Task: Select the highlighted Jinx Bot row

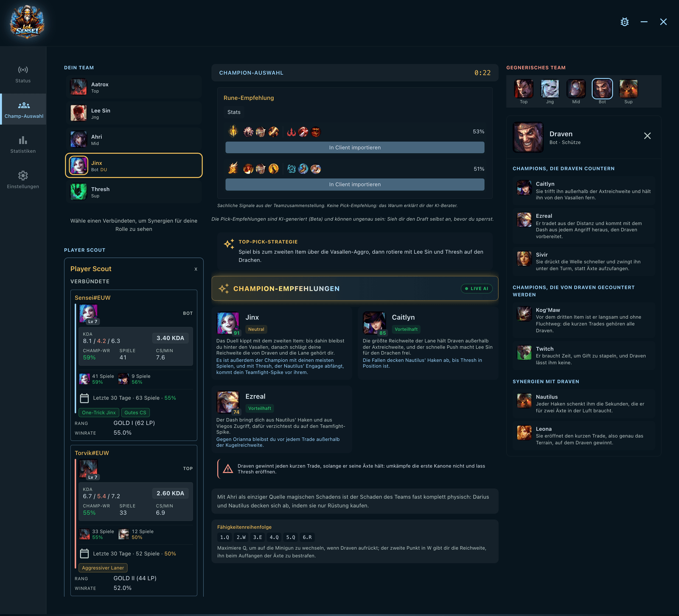Action: 134,166
